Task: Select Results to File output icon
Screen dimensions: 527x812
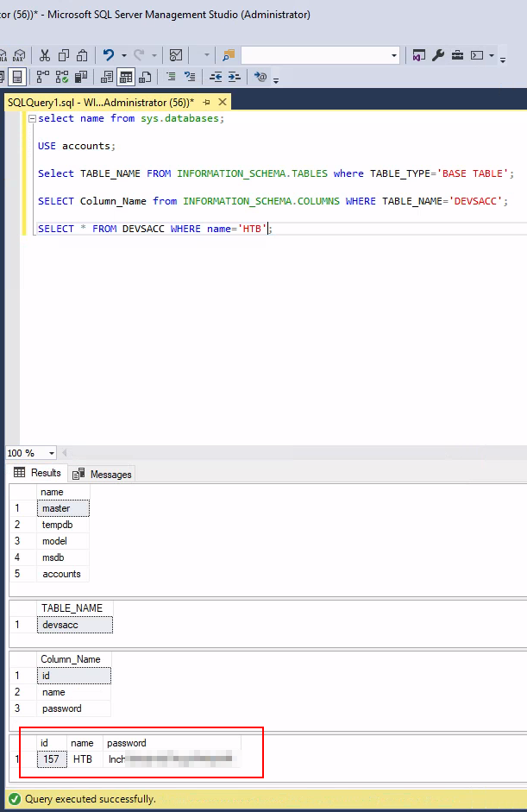Action: coord(147,77)
